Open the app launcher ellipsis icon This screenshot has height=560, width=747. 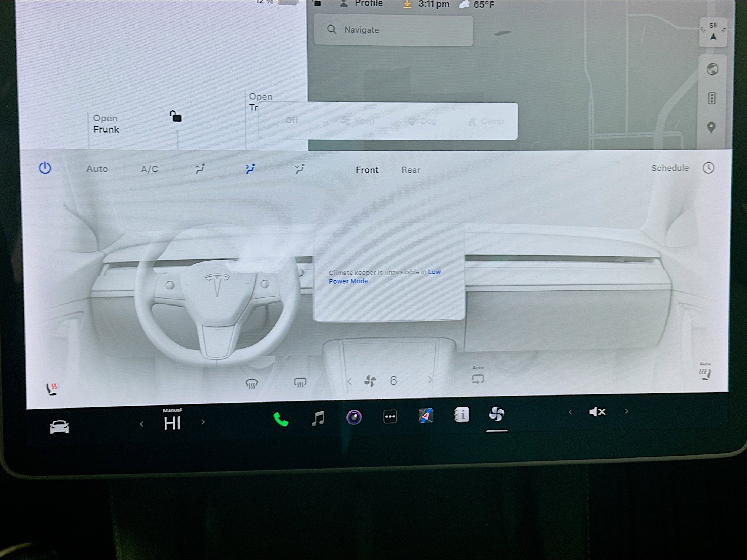pos(390,416)
